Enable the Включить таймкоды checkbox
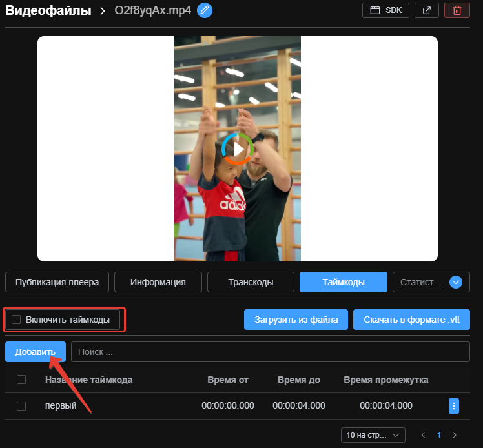483x448 pixels. (x=16, y=320)
